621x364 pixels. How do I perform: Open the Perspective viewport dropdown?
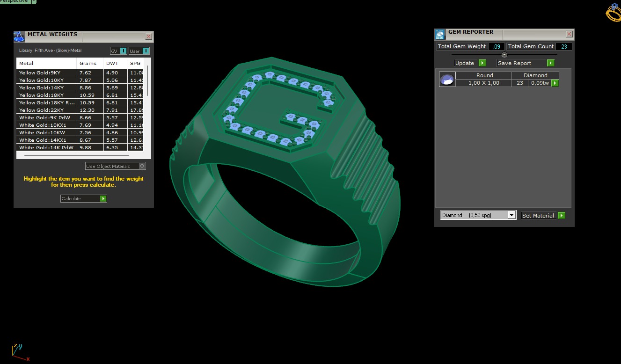[x=34, y=1]
